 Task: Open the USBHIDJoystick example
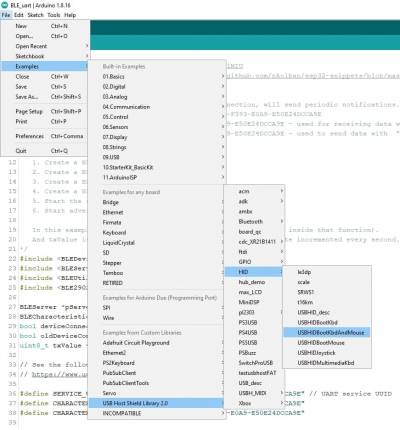(x=327, y=353)
